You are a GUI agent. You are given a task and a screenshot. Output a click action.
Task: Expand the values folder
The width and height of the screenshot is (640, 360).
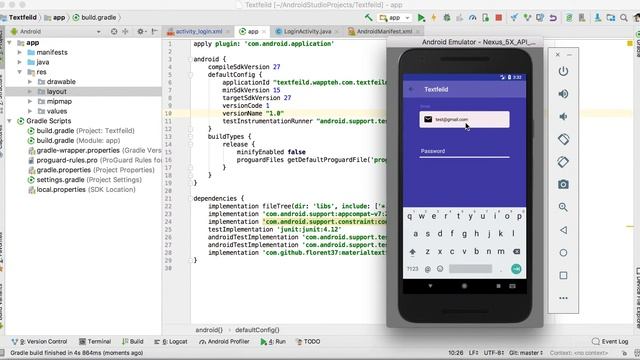pos(30,111)
